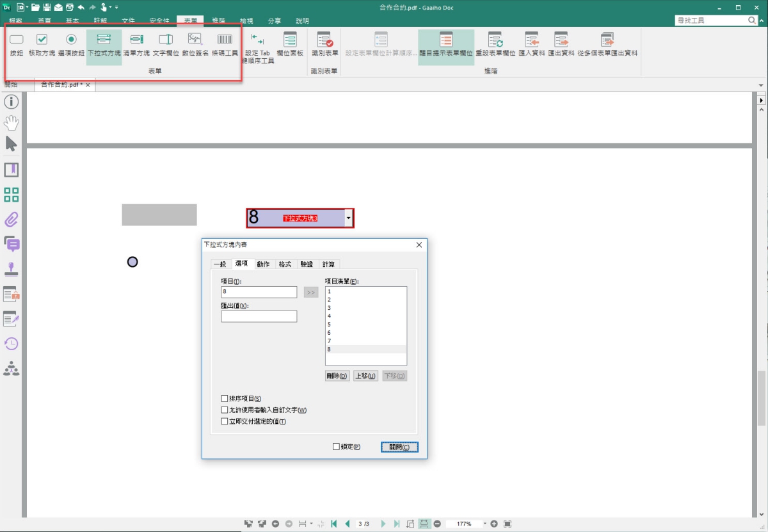Click the 匯出值 input field
This screenshot has width=768, height=532.
(259, 316)
